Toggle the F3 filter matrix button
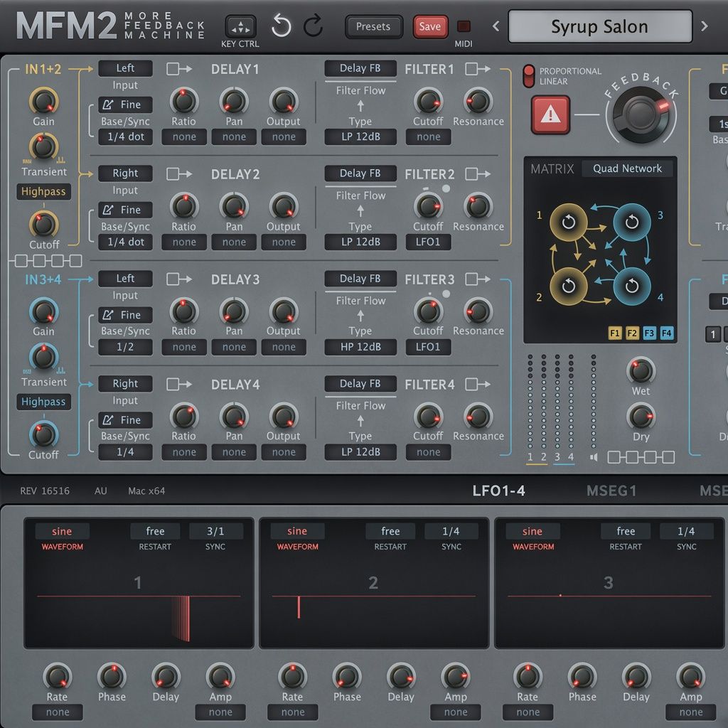The height and width of the screenshot is (728, 728). pos(649,333)
